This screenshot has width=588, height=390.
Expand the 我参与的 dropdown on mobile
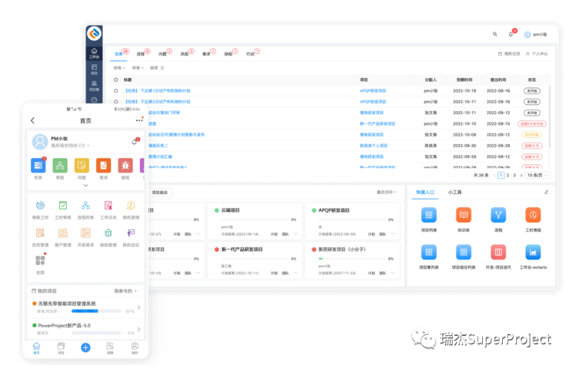(127, 291)
